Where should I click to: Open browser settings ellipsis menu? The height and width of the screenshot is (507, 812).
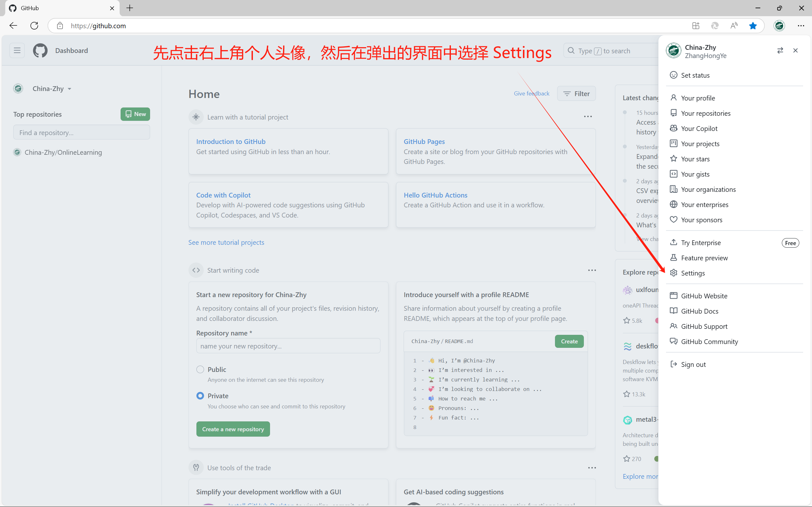[x=801, y=26]
